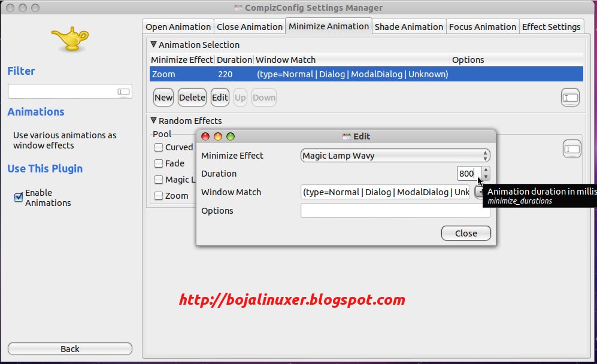Viewport: 597px width, 364px height.
Task: Select the Zoom row in animation list
Action: pyautogui.click(x=366, y=74)
